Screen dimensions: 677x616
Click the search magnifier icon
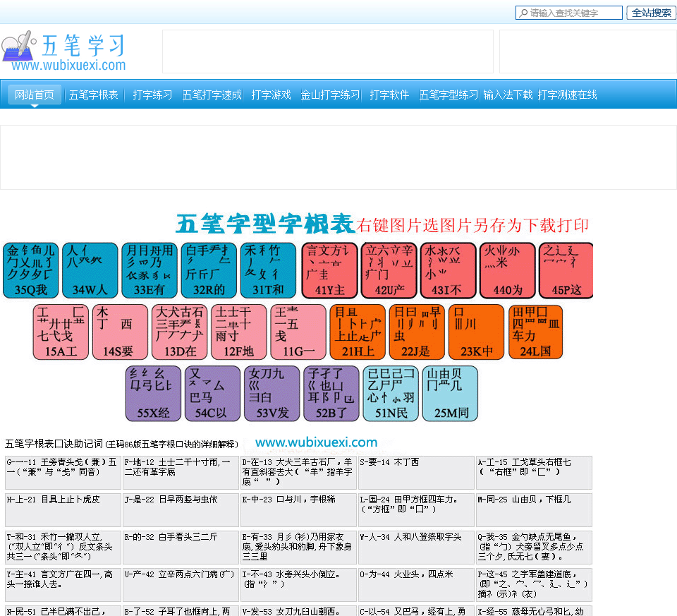[x=523, y=13]
